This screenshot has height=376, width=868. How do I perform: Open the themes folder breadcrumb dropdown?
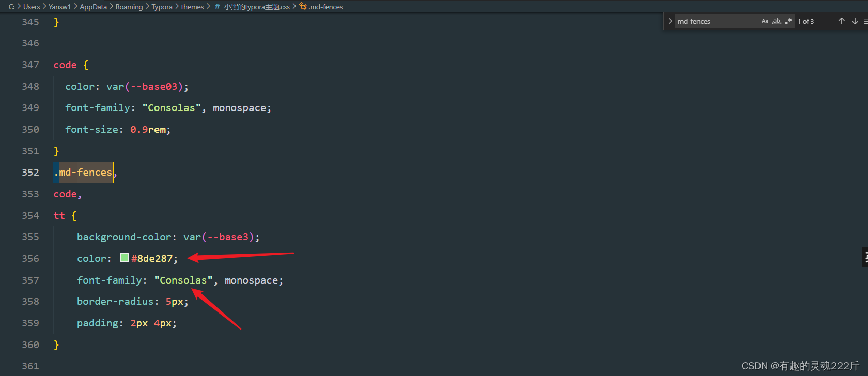[x=192, y=6]
